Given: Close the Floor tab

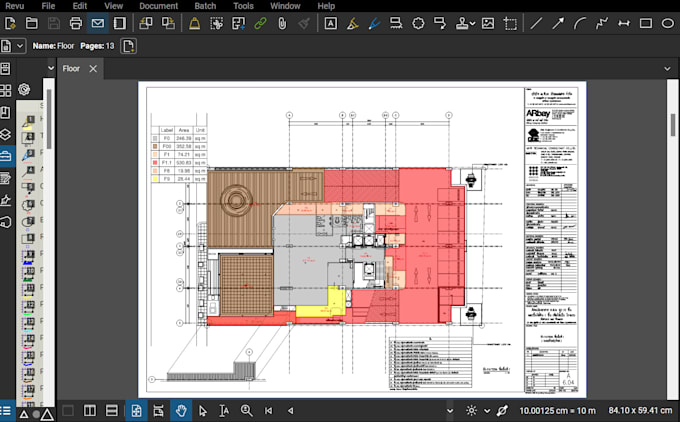Looking at the screenshot, I should click(x=93, y=69).
